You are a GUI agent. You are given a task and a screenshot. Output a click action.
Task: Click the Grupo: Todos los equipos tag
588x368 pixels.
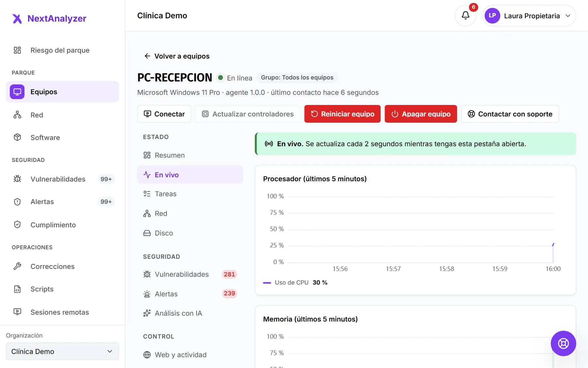pyautogui.click(x=297, y=78)
